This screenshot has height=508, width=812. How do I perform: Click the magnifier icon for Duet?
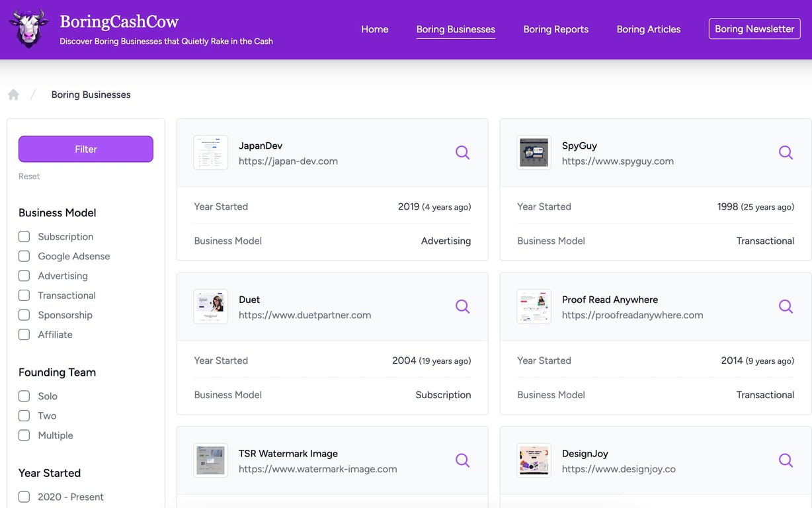pos(463,307)
